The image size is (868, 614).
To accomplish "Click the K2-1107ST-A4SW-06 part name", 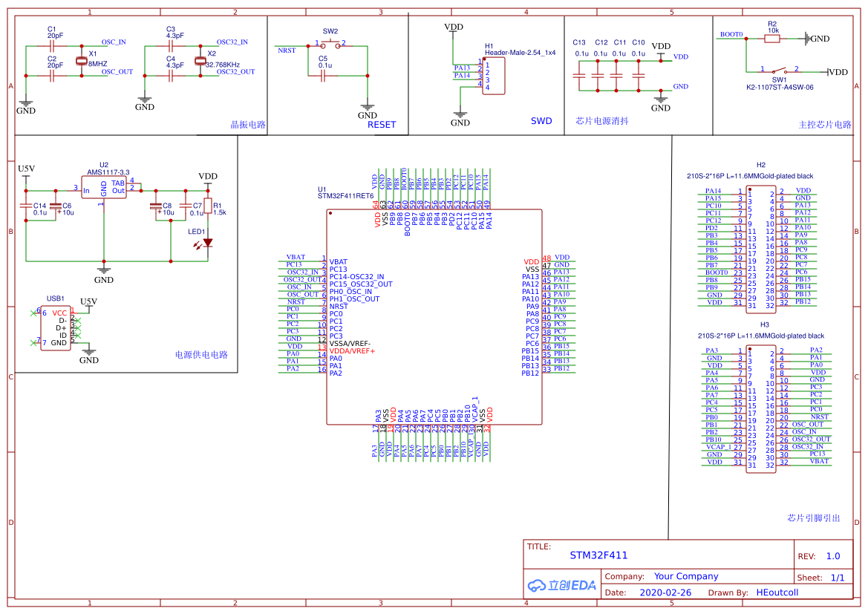I will pos(780,88).
